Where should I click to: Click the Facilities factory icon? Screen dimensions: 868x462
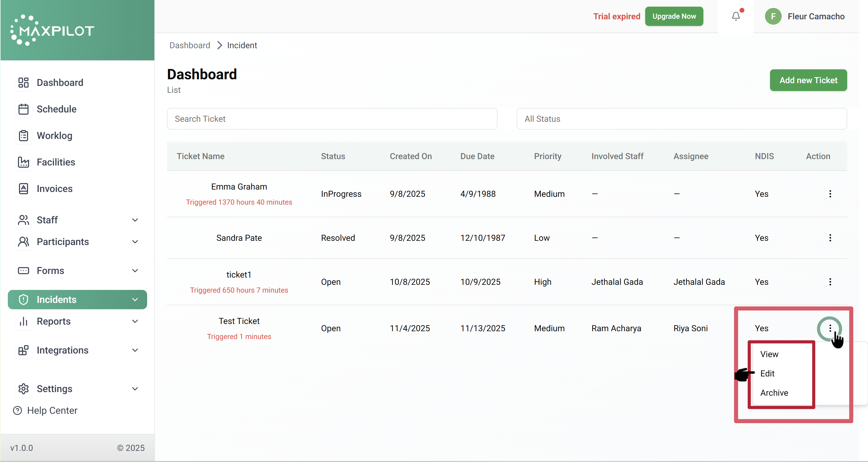tap(23, 162)
